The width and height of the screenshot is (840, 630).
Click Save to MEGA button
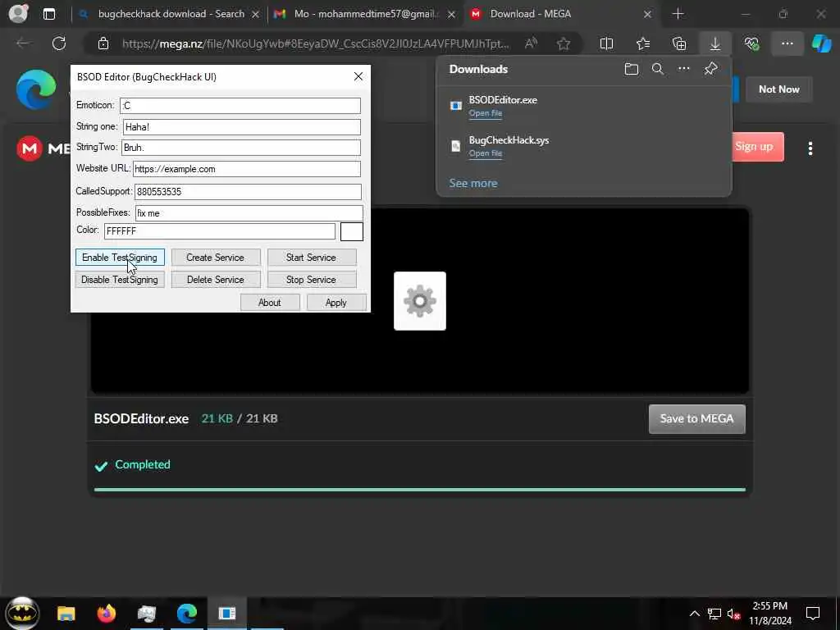coord(696,419)
